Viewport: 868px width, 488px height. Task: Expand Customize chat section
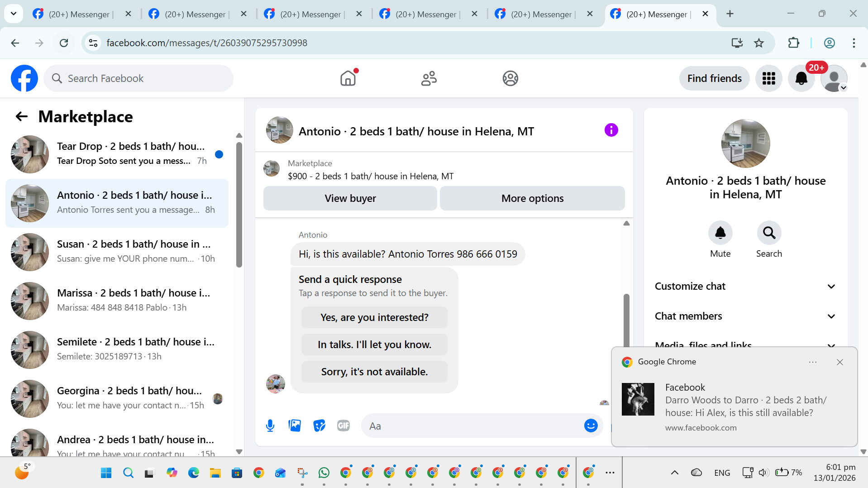745,286
